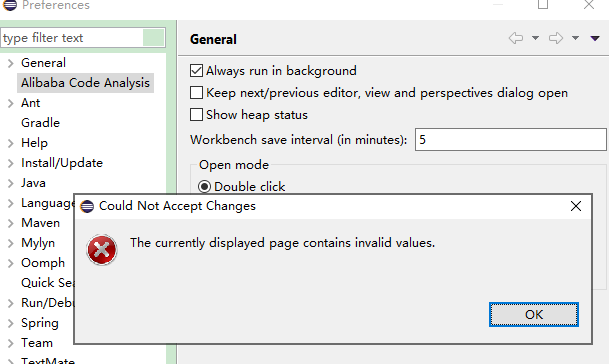
Task: Select Help in the preferences tree
Action: coord(35,143)
